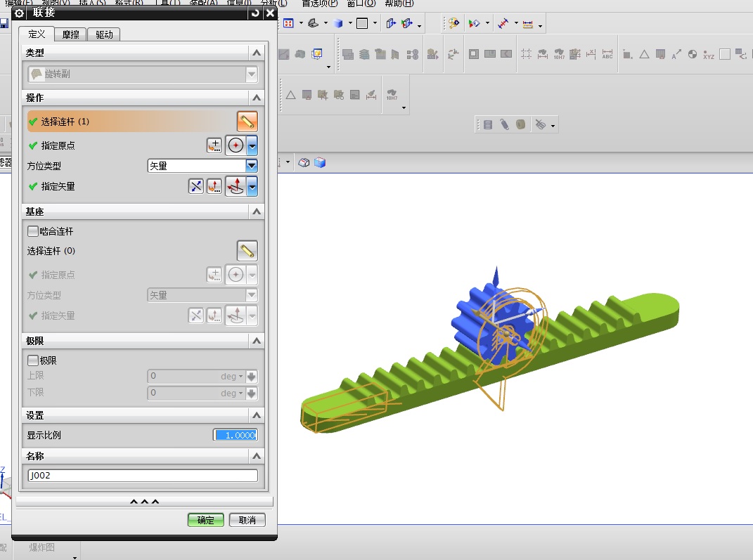Click the orient view icon
Image resolution: width=753 pixels, height=560 pixels.
313,23
